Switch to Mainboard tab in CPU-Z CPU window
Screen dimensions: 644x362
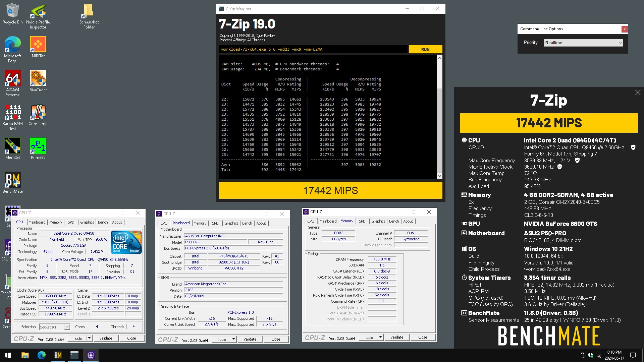tap(37, 222)
